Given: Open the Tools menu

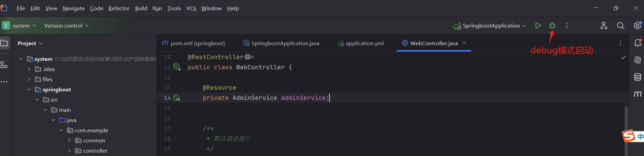Looking at the screenshot, I should tap(174, 8).
